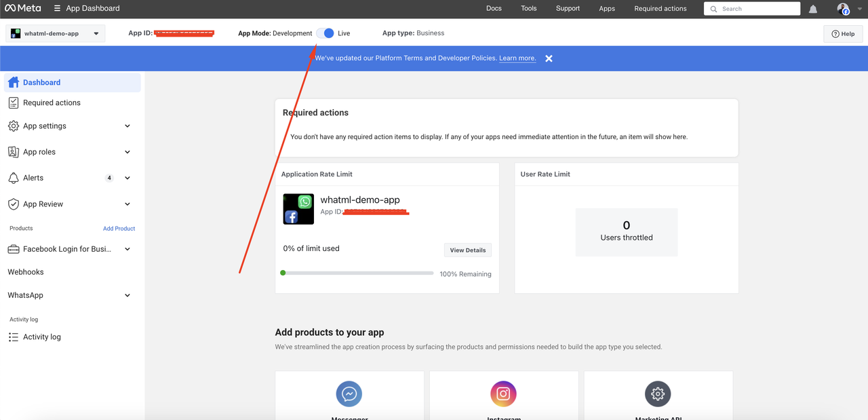Toggle App Mode to Live
This screenshot has width=868, height=420.
325,33
